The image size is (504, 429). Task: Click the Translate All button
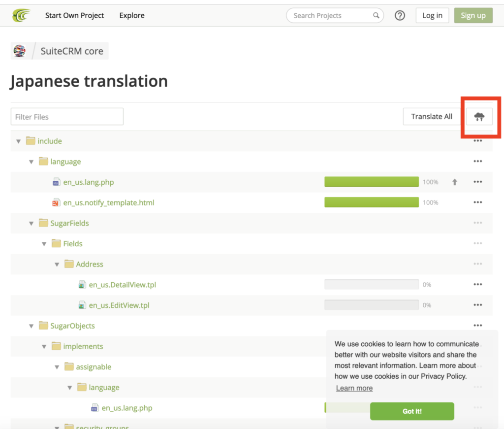[x=432, y=116]
